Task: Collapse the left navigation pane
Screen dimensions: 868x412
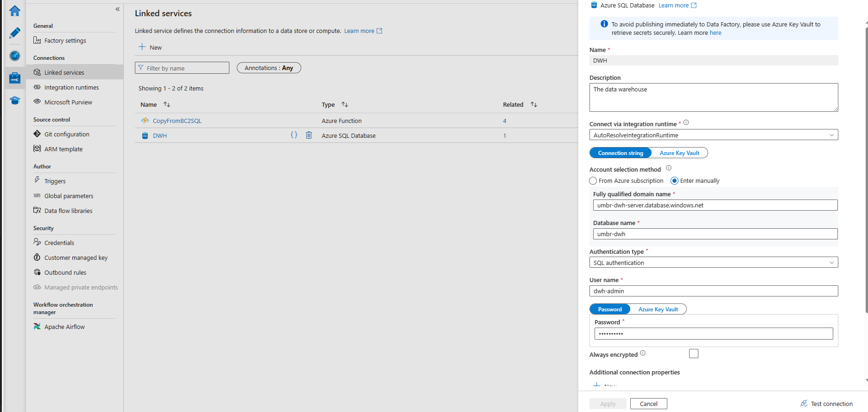Action: (x=118, y=9)
